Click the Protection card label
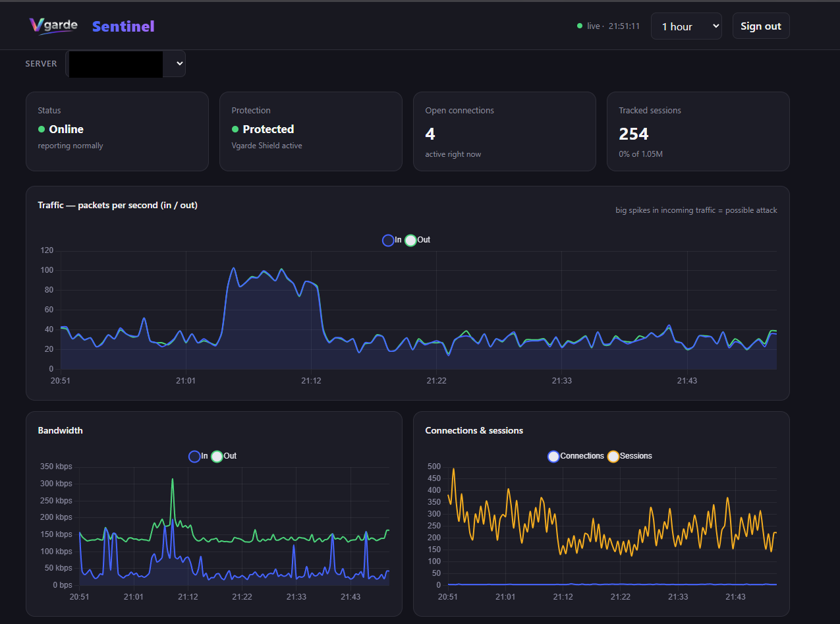This screenshot has height=624, width=840. 251,110
